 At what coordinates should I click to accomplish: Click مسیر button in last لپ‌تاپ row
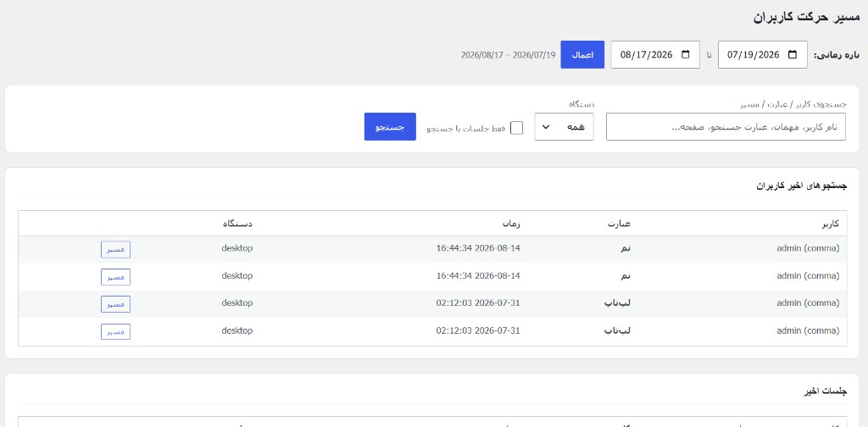[x=115, y=332]
